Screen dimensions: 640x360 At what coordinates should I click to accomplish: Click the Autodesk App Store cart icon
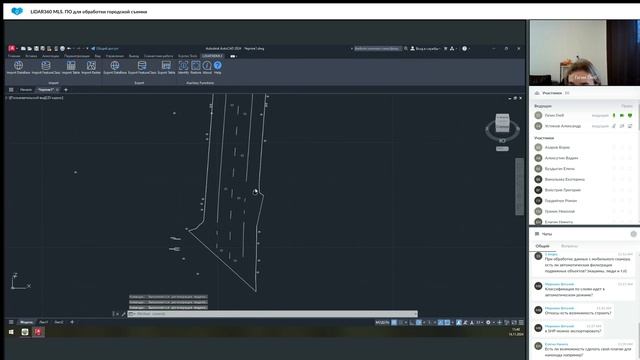446,49
